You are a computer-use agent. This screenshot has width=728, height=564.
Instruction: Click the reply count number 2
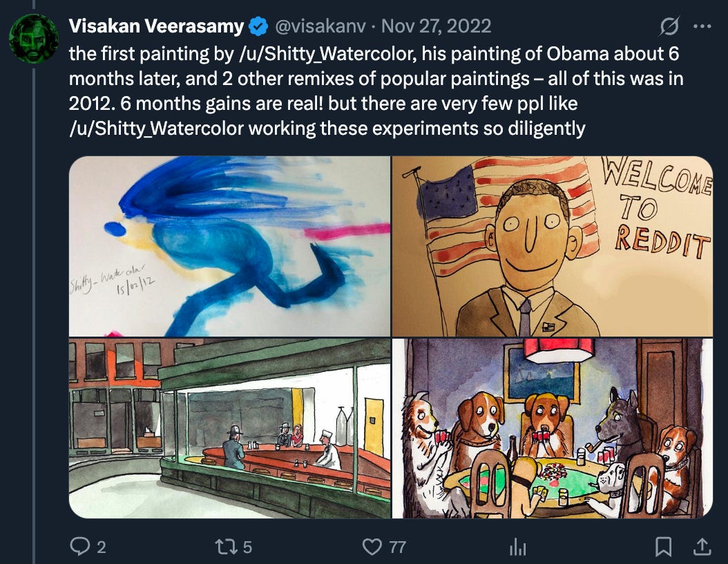102,547
